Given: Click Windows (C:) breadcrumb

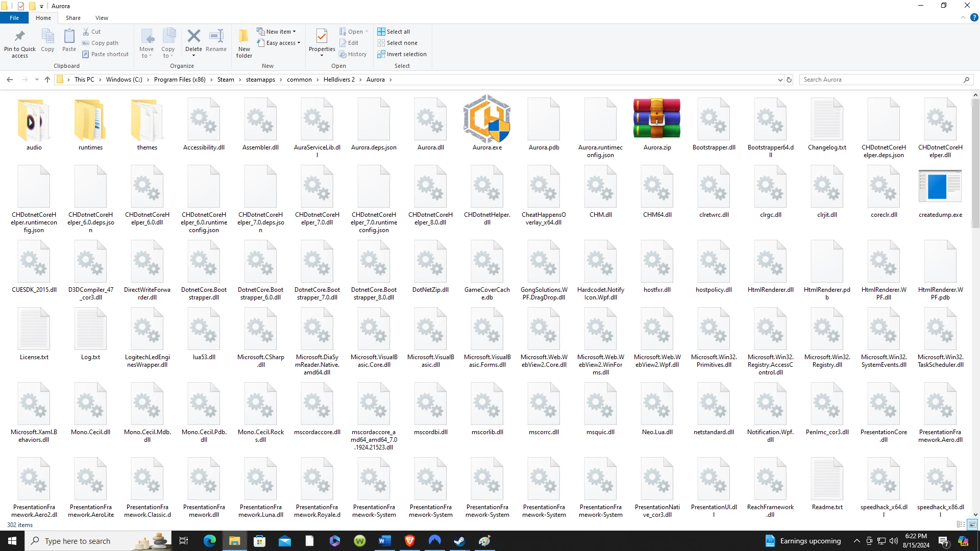Looking at the screenshot, I should (124, 80).
